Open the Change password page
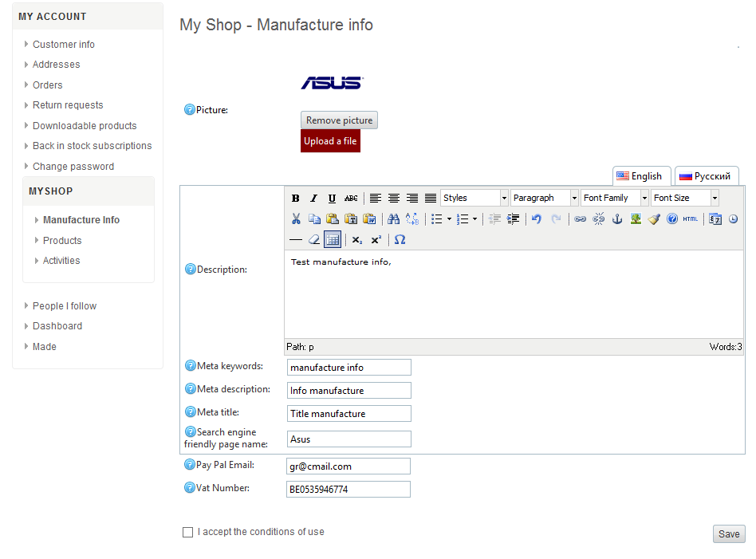This screenshot has width=756, height=559. (x=73, y=167)
